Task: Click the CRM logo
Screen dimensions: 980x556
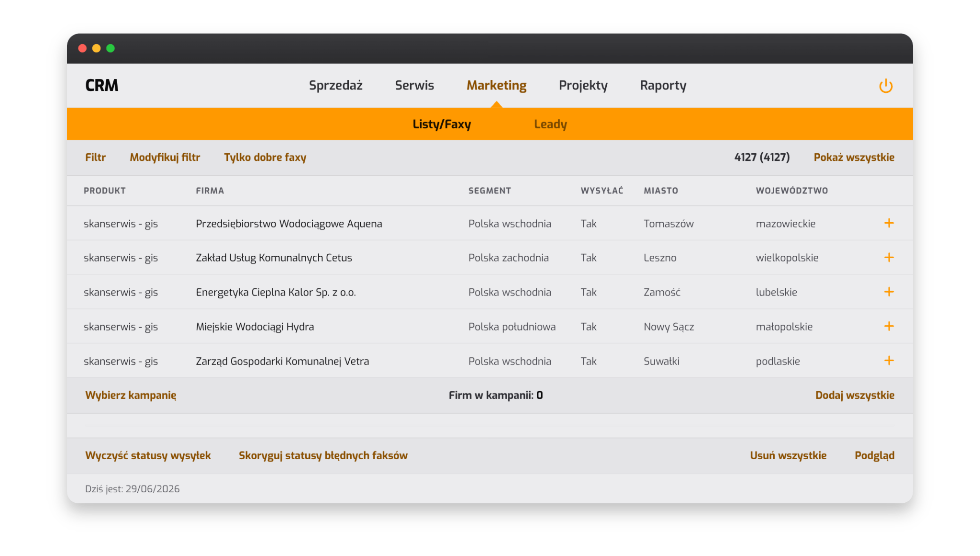Action: [x=101, y=85]
